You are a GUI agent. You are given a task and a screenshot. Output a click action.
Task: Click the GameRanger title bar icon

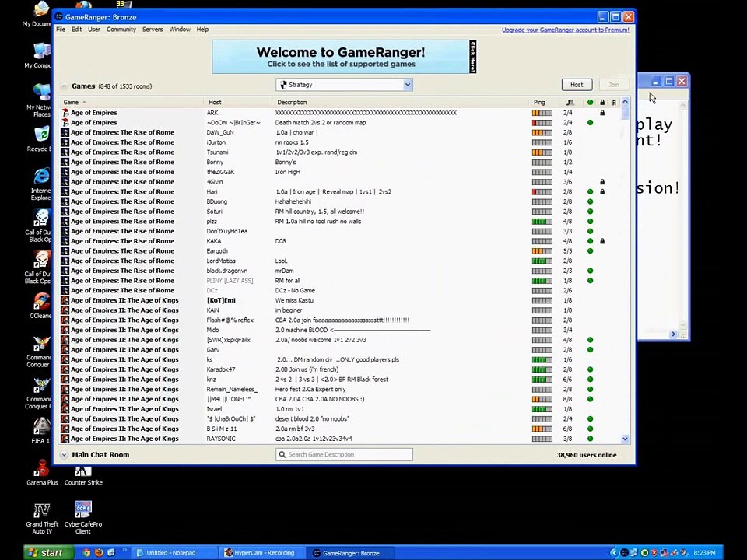coord(59,17)
